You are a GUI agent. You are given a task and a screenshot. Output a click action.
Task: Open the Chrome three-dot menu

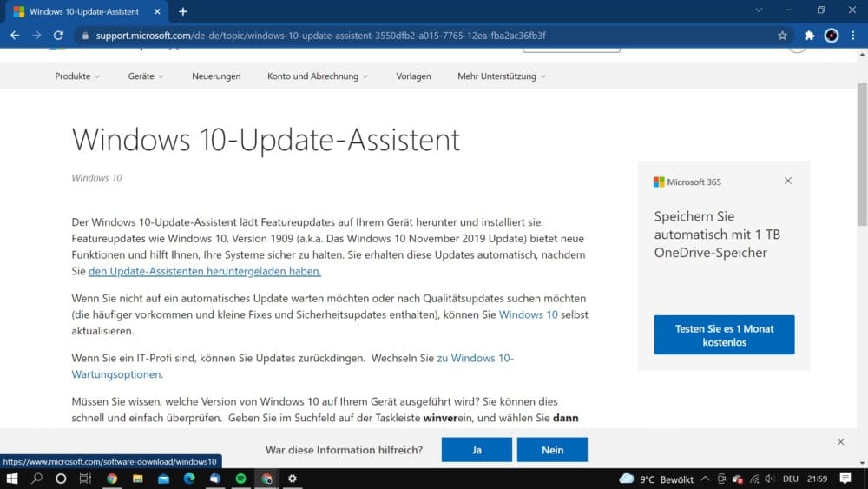coord(853,36)
